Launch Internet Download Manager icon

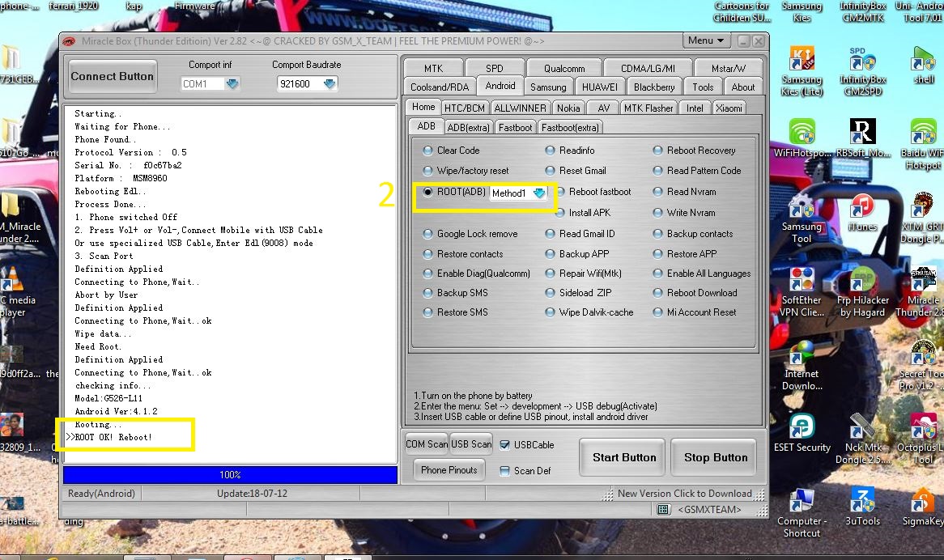click(x=802, y=366)
